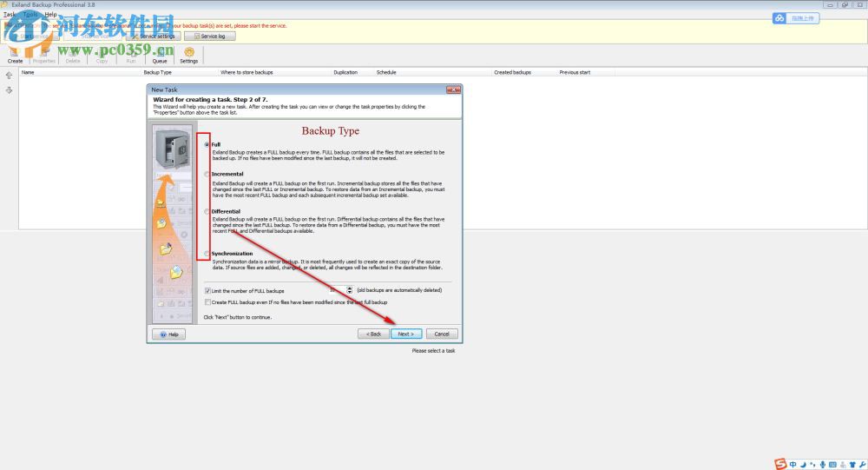Click the 'Please select a task' status text

pos(433,351)
